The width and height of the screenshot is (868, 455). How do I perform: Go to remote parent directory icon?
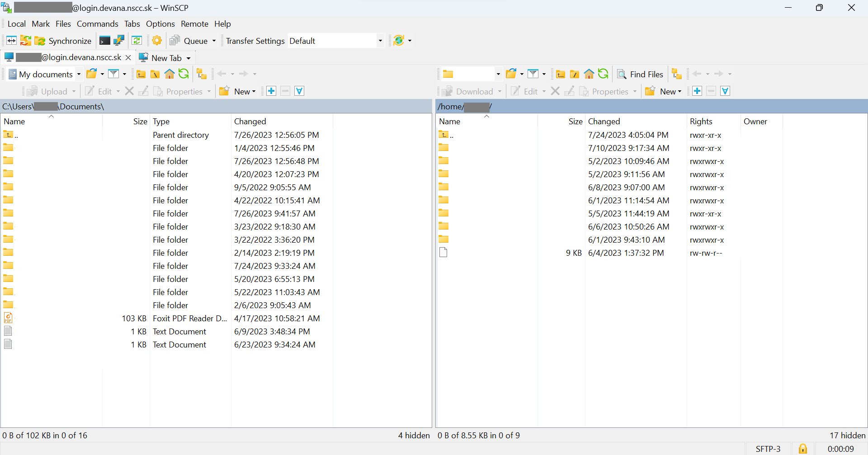coord(561,74)
